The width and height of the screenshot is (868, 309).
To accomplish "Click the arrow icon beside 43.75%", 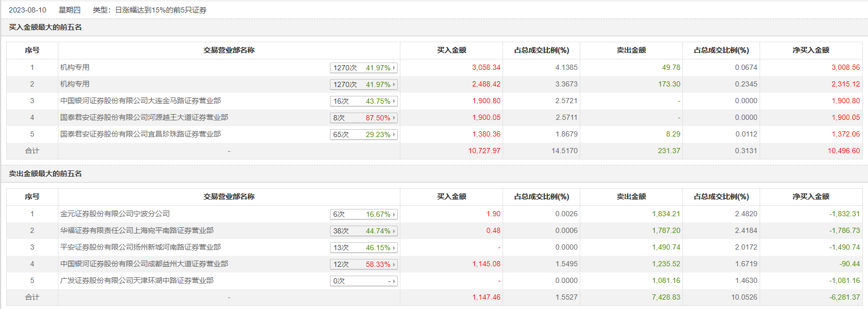I will (394, 101).
